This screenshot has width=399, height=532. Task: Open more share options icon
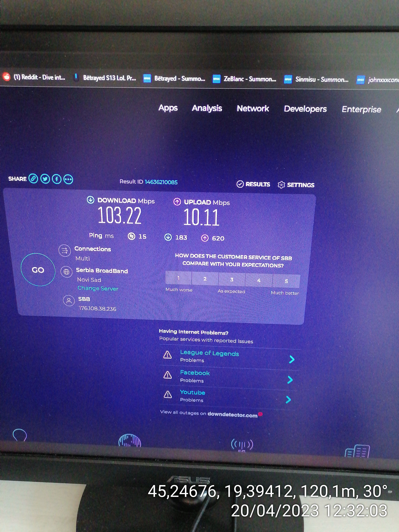68,179
